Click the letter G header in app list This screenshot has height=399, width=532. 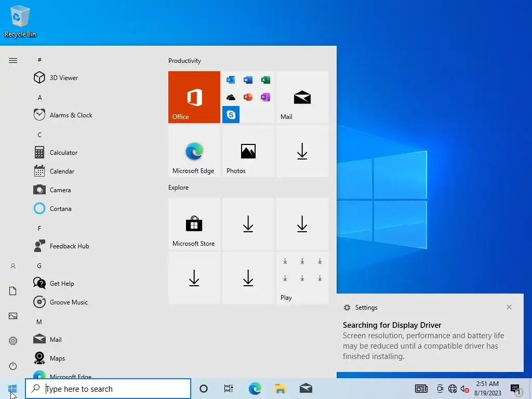[39, 265]
